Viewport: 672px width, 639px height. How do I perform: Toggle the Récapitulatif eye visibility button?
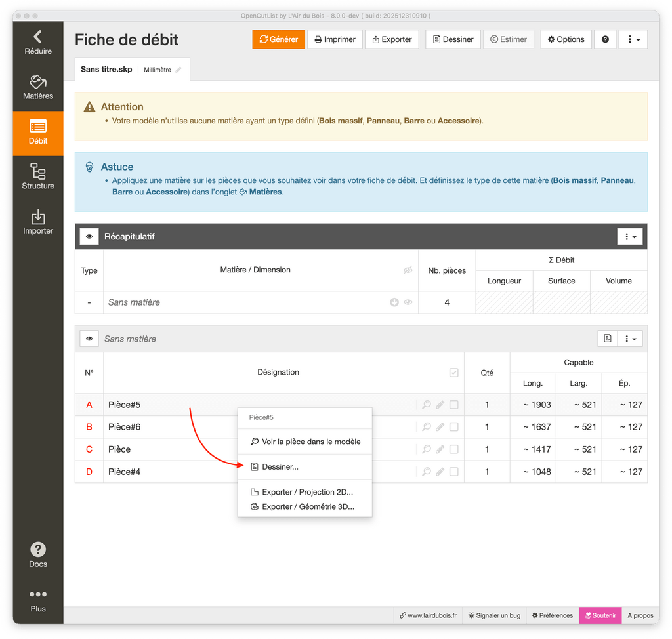[89, 236]
